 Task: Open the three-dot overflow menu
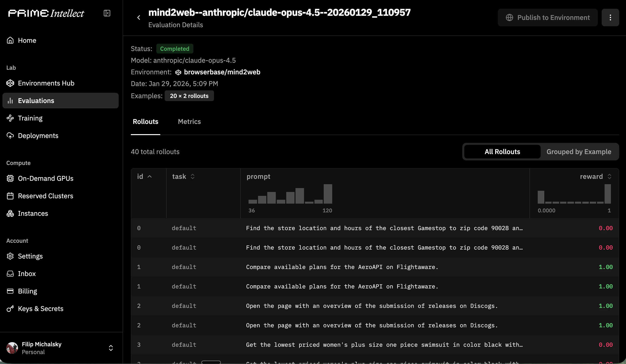[611, 17]
